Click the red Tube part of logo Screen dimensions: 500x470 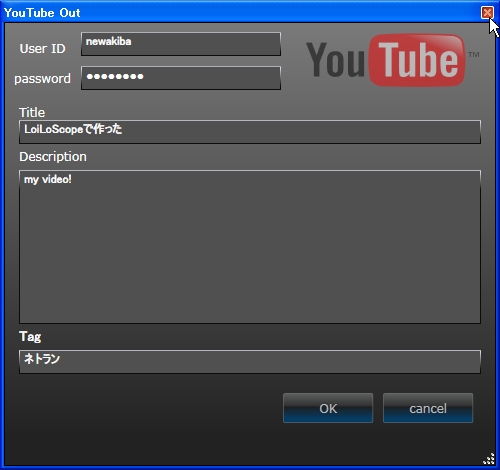[x=417, y=60]
